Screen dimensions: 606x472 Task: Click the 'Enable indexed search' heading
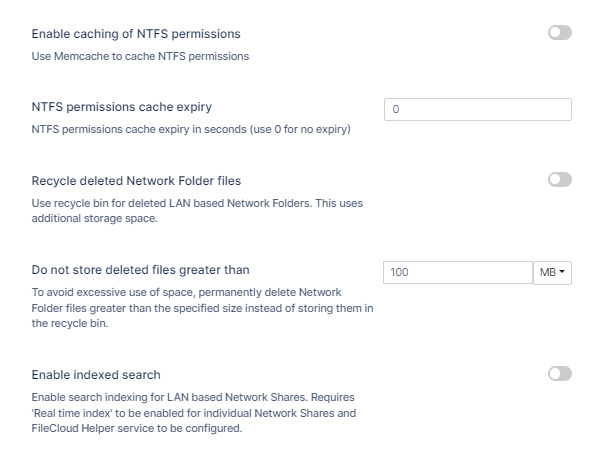pyautogui.click(x=96, y=375)
